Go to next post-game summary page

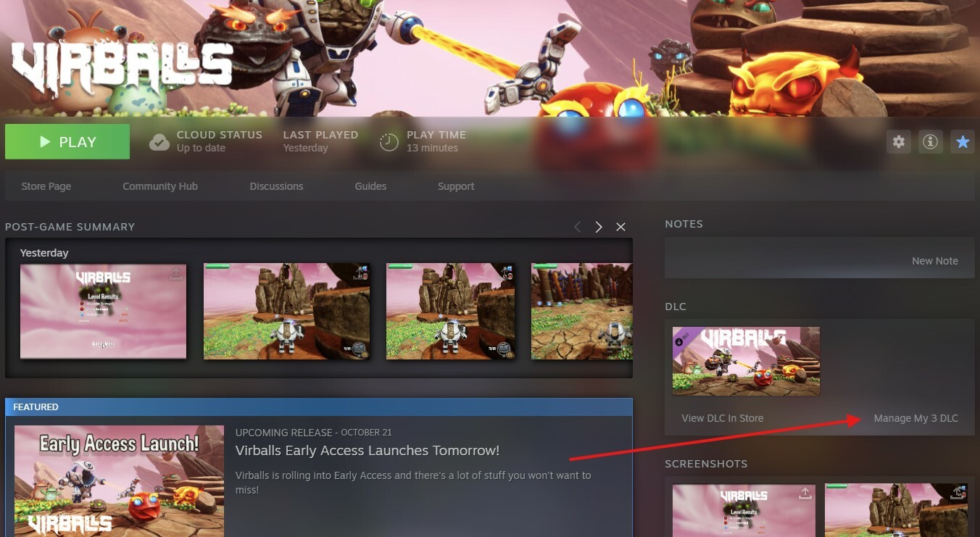(x=599, y=227)
